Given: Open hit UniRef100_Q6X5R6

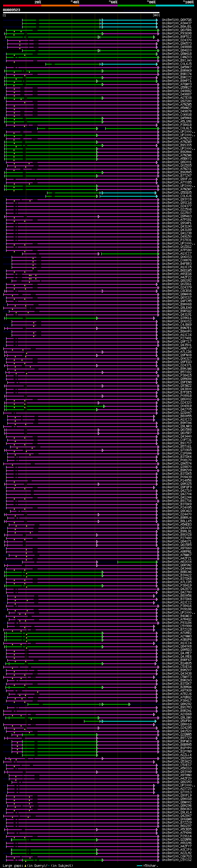Looking at the screenshot, I should coord(177,30).
